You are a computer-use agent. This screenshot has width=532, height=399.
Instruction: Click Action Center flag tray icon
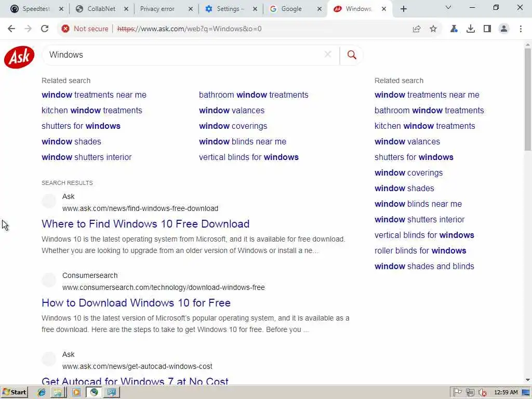(x=457, y=393)
